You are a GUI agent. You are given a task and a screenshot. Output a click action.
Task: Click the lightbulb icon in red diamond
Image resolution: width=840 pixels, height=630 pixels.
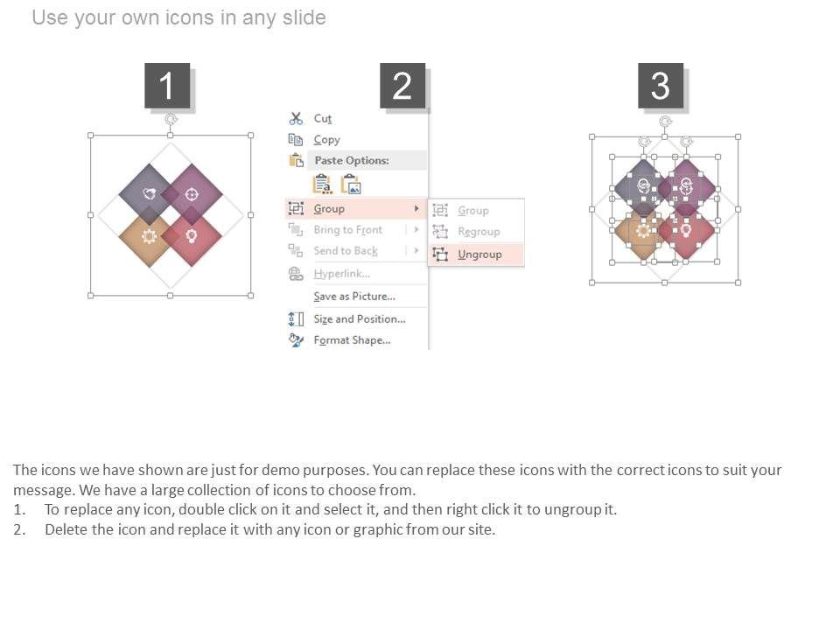[192, 234]
